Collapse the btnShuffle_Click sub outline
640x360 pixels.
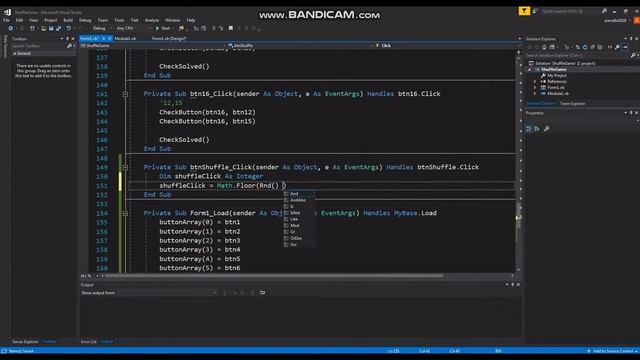coord(125,167)
